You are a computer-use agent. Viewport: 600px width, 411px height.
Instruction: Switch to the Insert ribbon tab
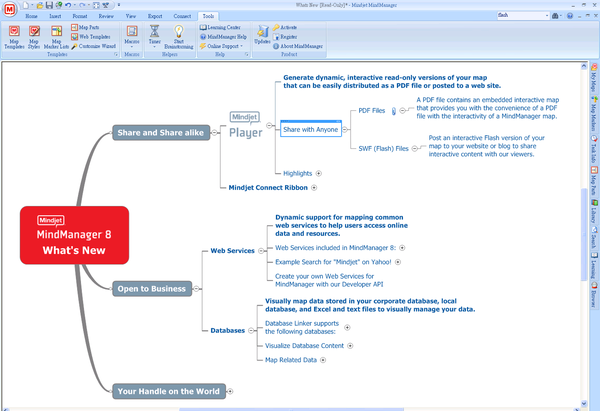pyautogui.click(x=55, y=16)
